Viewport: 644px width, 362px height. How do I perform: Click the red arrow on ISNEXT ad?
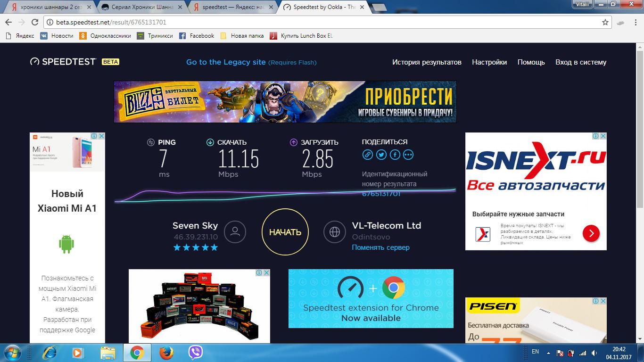click(591, 233)
